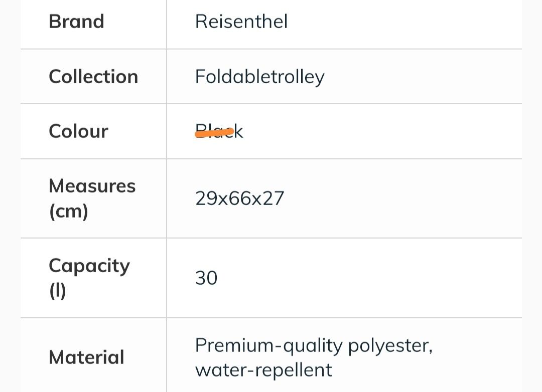542x392 pixels.
Task: Click the word Measures
Action: [x=92, y=186]
